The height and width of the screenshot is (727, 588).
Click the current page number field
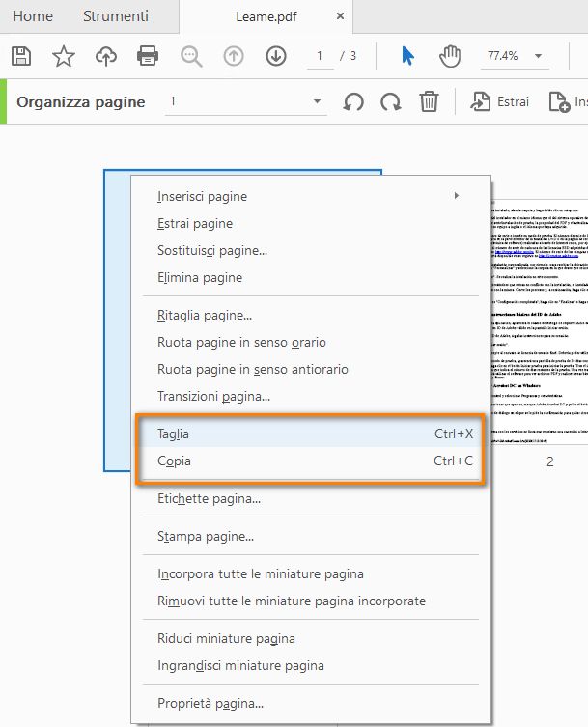(320, 57)
